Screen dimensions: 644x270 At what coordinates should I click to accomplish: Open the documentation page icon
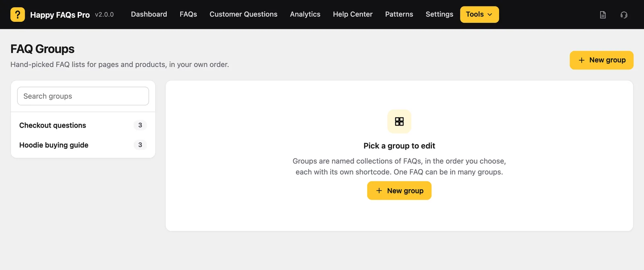[x=603, y=15]
